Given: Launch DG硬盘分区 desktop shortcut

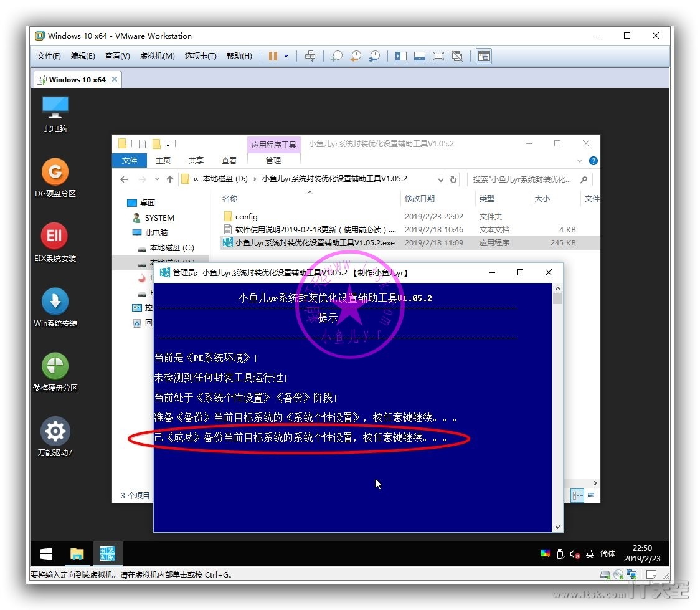Looking at the screenshot, I should tap(55, 178).
